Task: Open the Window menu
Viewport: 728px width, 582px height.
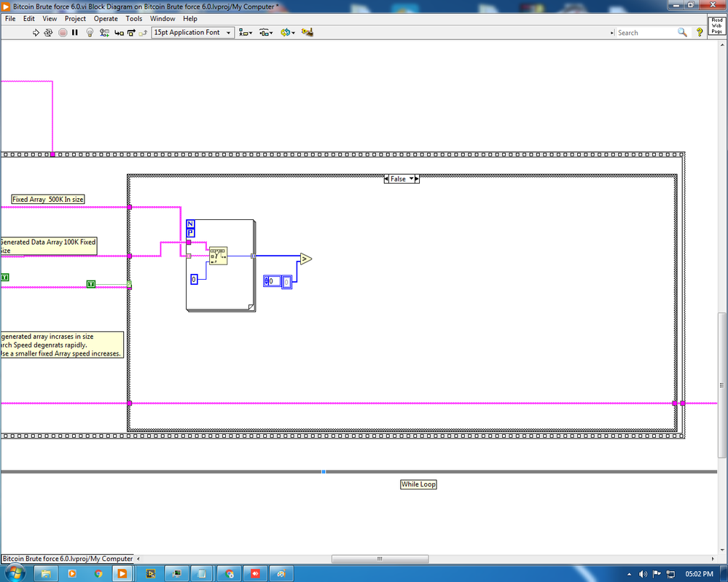Action: click(x=163, y=18)
